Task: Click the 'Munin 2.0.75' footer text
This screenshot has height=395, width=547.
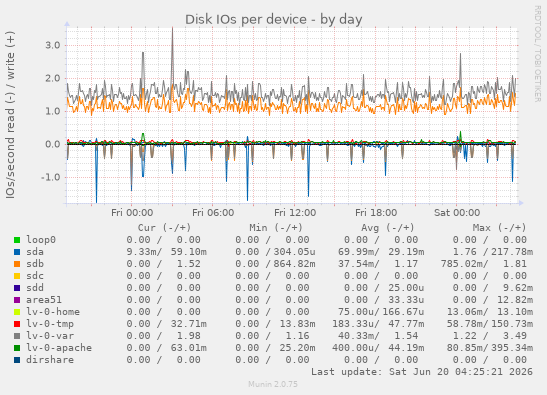Action: point(273,385)
